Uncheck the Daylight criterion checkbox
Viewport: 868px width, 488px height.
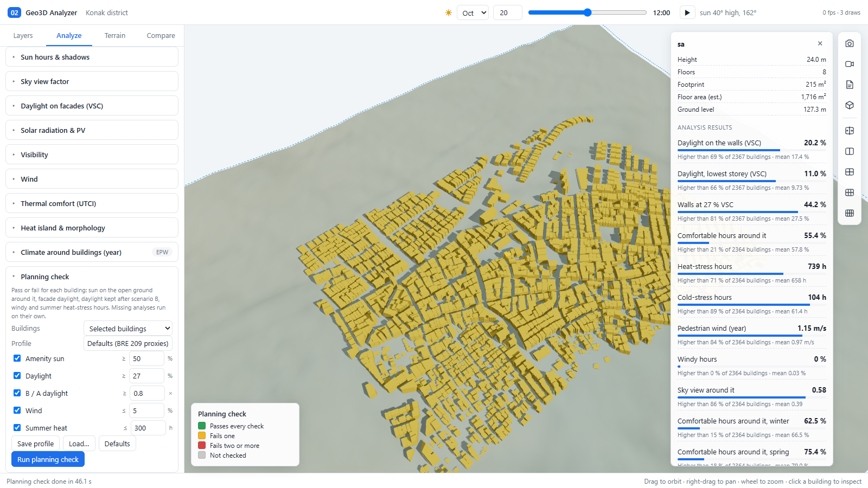(x=17, y=376)
